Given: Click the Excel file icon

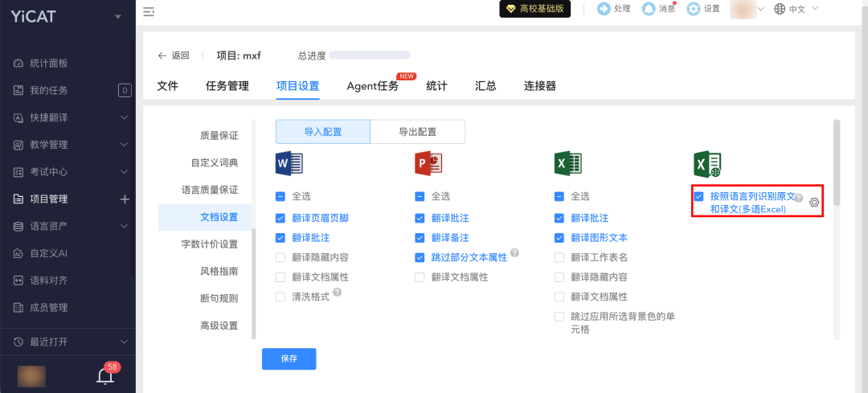Looking at the screenshot, I should click(568, 164).
